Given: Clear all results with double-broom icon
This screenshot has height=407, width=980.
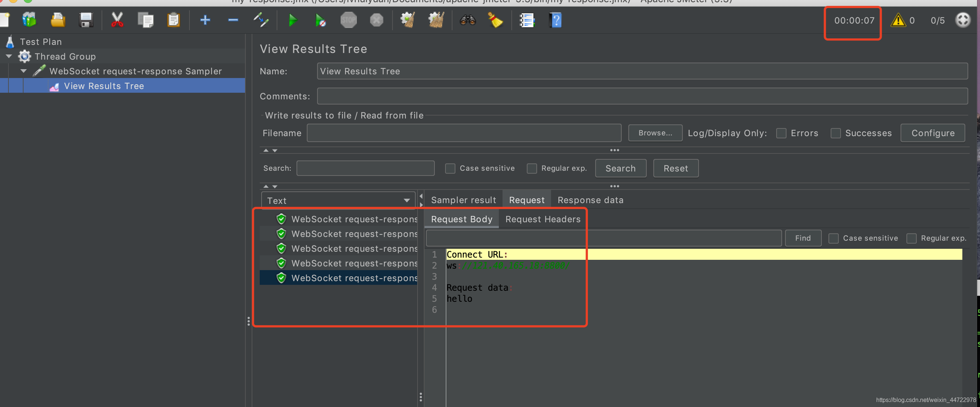Looking at the screenshot, I should 436,20.
